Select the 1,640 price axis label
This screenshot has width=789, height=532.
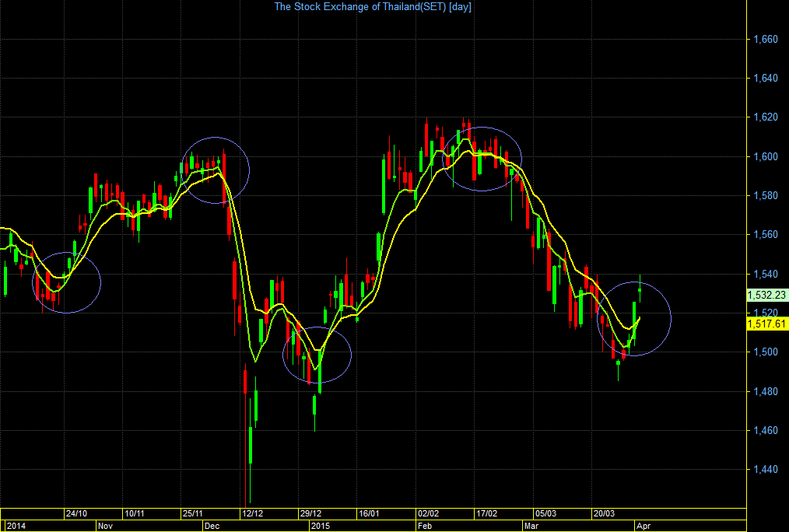coord(766,78)
